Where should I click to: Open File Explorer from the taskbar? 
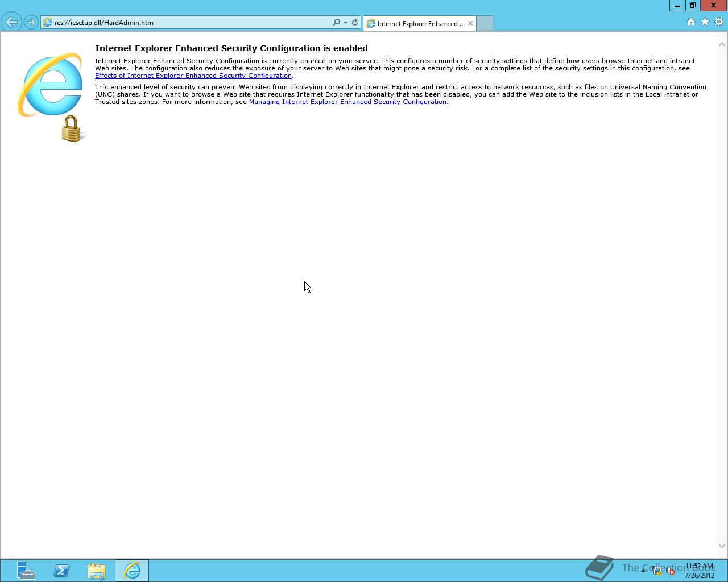point(97,571)
